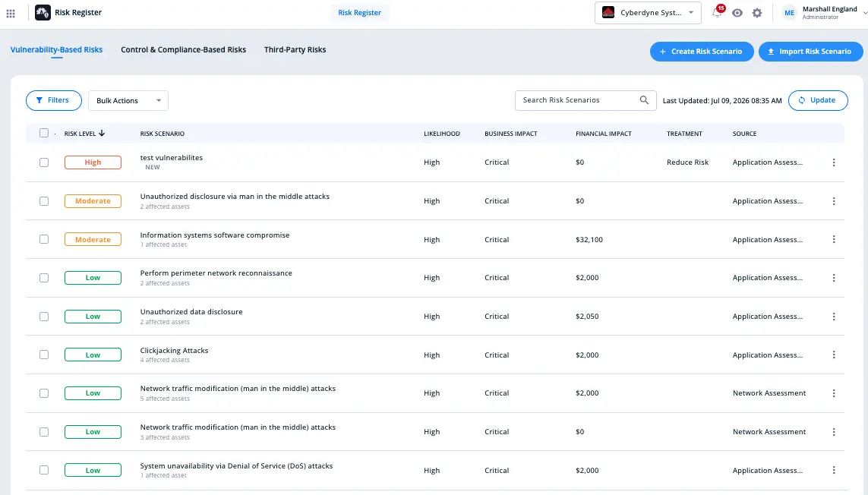This screenshot has width=868, height=495.
Task: Select all rows with header checkbox
Action: pos(44,133)
